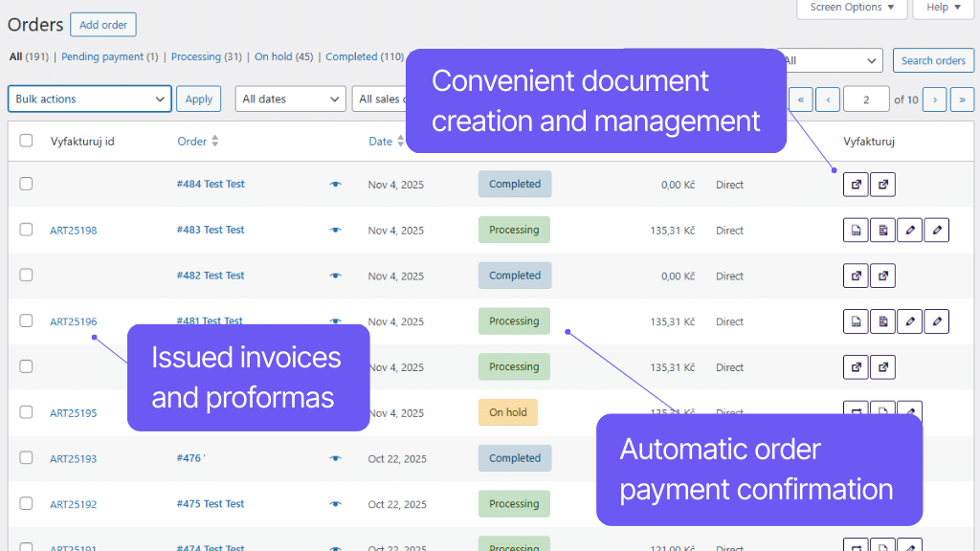
Task: Check the box for invoice ART25196 row
Action: pos(26,320)
